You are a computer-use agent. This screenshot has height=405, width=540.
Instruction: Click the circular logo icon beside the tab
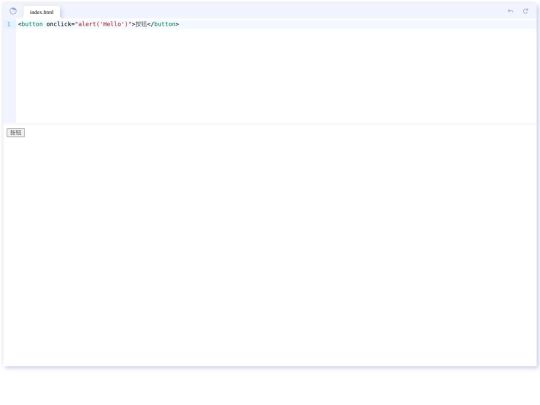13,11
